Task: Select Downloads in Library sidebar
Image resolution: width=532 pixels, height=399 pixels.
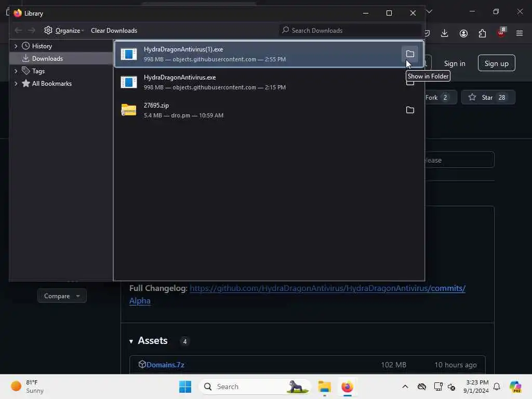Action: pos(61,58)
